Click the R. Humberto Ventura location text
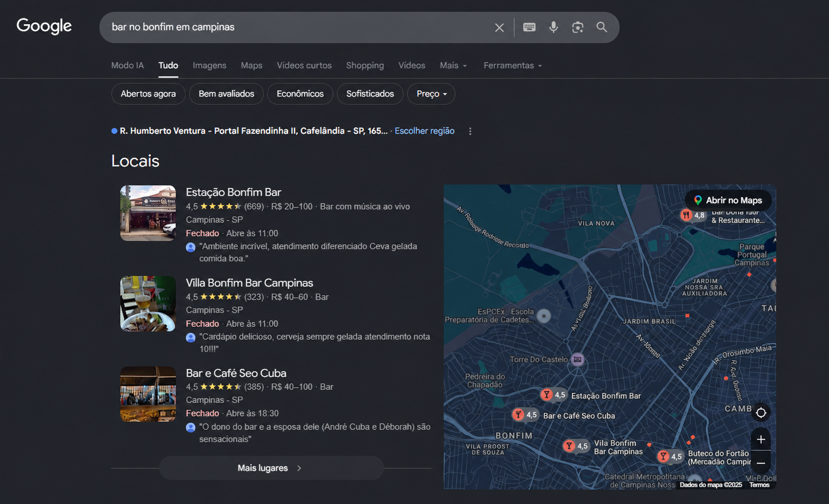Image resolution: width=829 pixels, height=504 pixels. [254, 131]
